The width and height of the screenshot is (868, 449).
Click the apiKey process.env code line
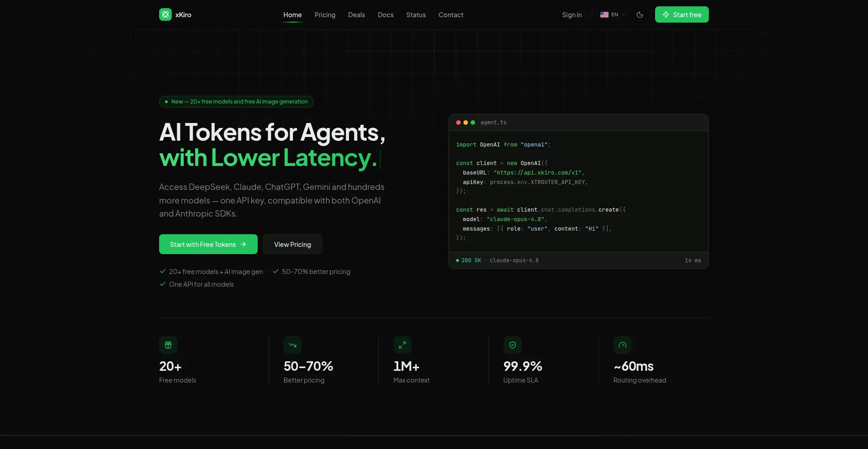click(525, 182)
